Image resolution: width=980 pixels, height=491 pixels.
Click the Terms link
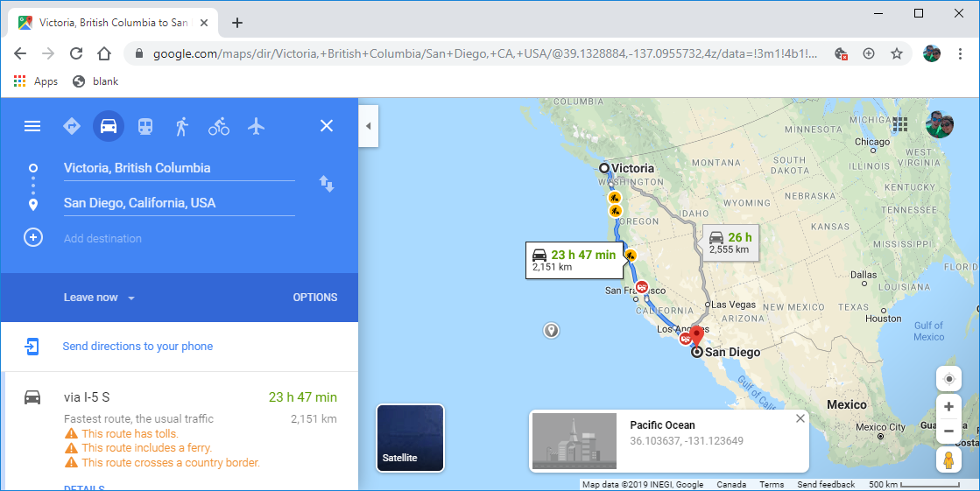(x=772, y=484)
